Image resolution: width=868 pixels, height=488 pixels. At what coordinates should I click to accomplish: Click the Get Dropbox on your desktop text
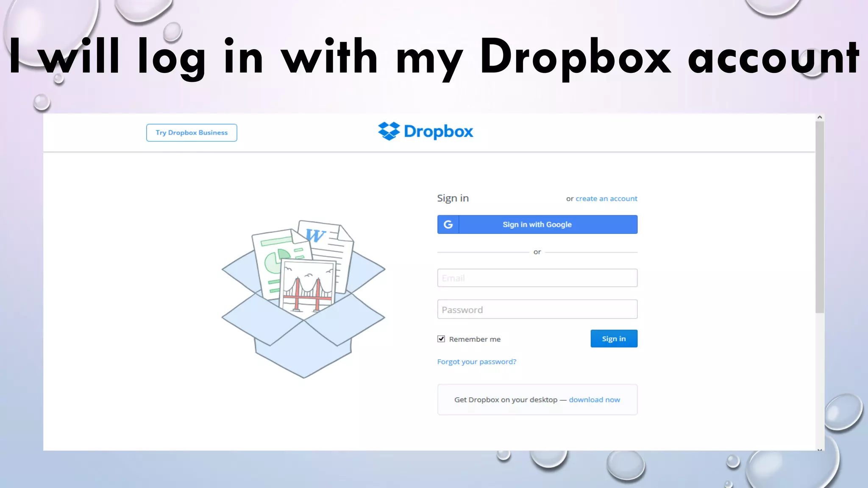click(506, 400)
